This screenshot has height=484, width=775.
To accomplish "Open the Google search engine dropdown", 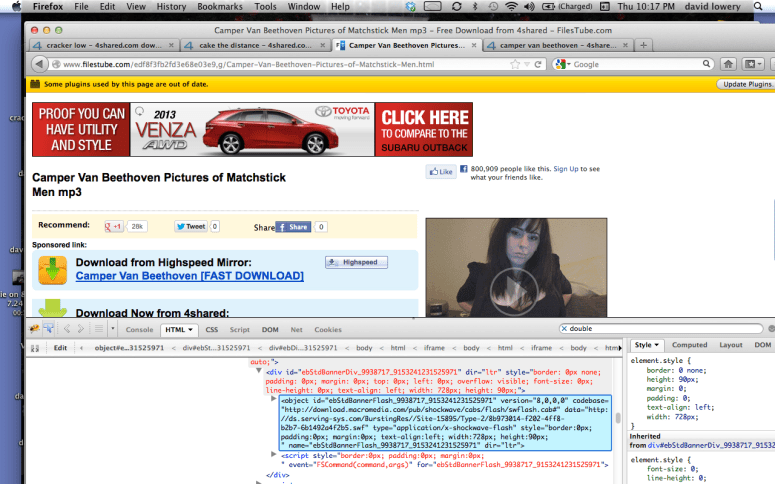I will (563, 64).
